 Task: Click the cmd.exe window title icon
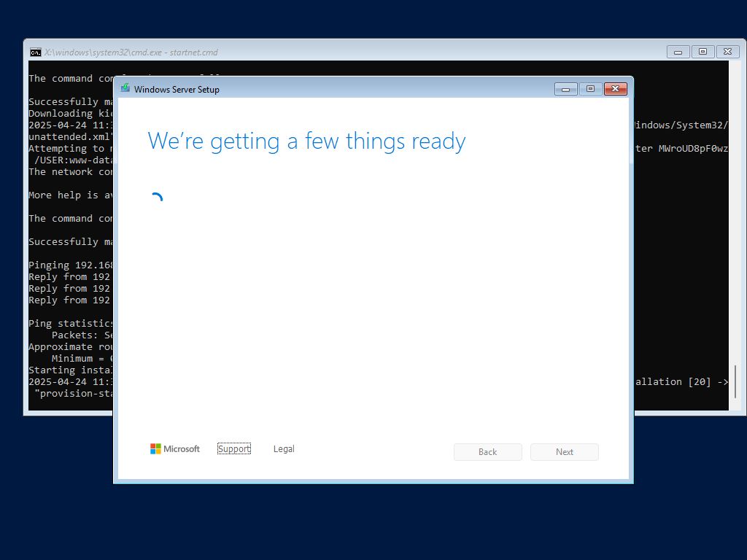35,52
